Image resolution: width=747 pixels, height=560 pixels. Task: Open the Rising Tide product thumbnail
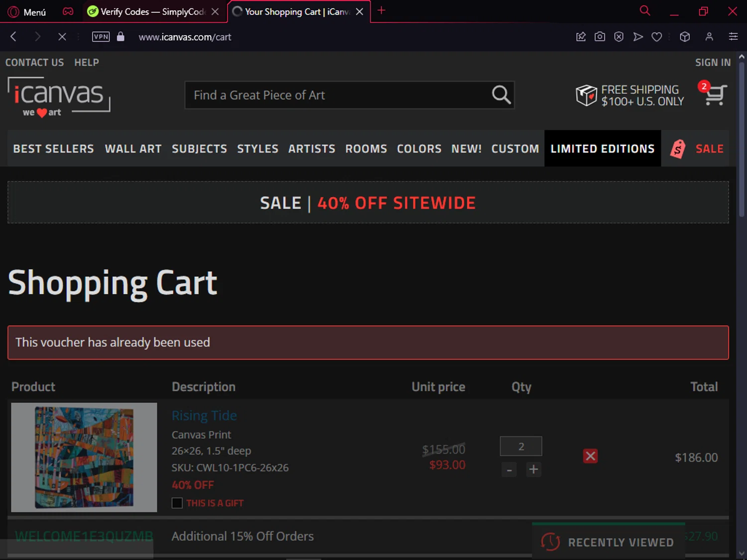tap(84, 457)
